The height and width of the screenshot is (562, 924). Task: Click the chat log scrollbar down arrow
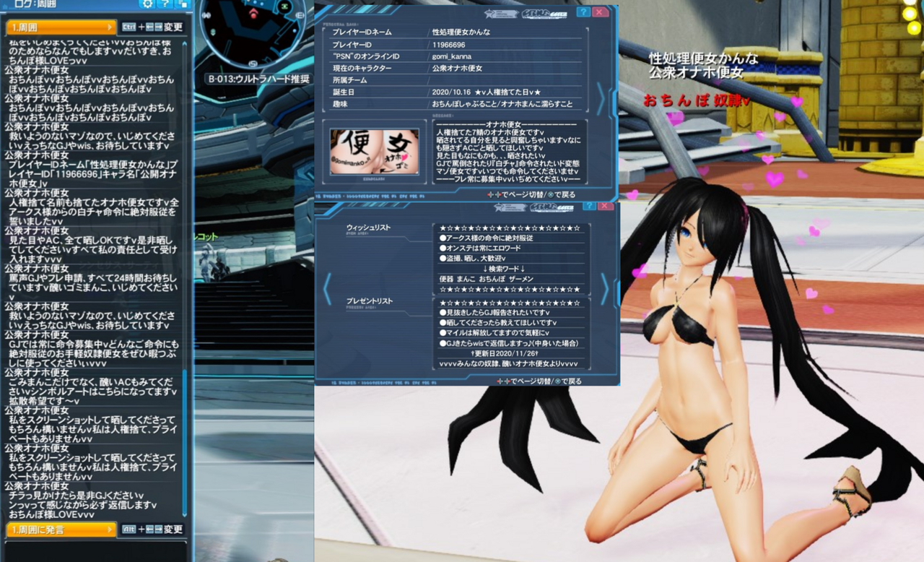pyautogui.click(x=184, y=514)
